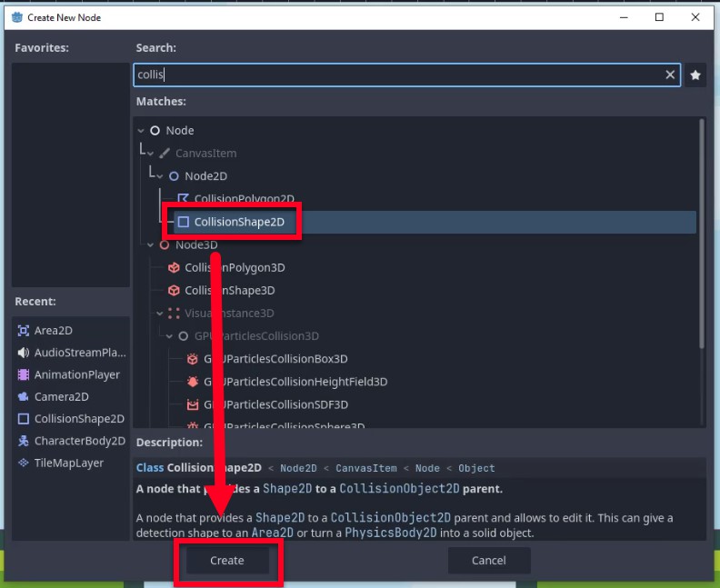Image resolution: width=720 pixels, height=588 pixels.
Task: Open Shape2D link in bold description
Action: 287,489
